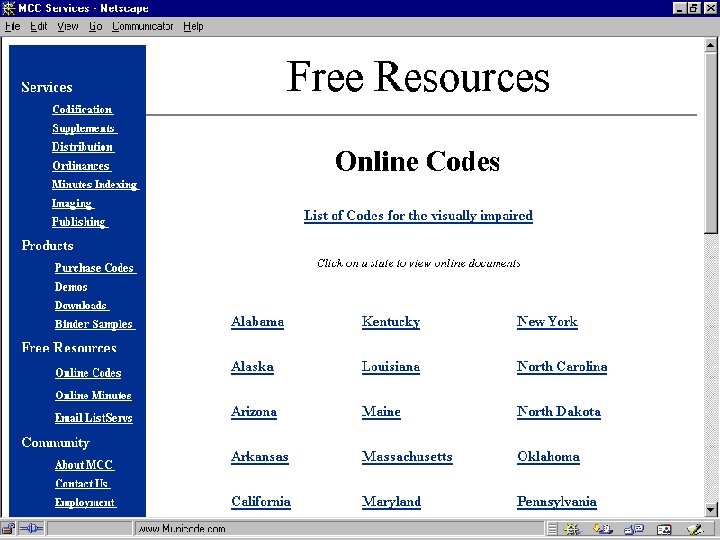Click the Community heading in the sidebar

(x=56, y=443)
